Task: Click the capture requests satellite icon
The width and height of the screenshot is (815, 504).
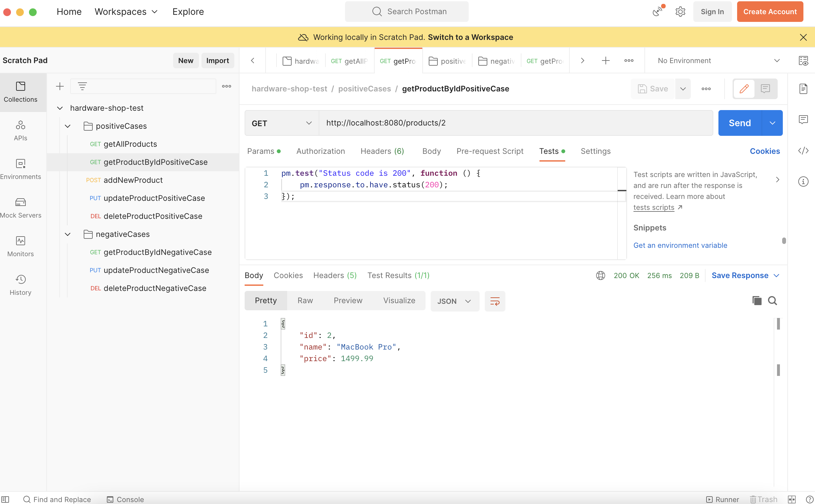Action: (x=658, y=11)
